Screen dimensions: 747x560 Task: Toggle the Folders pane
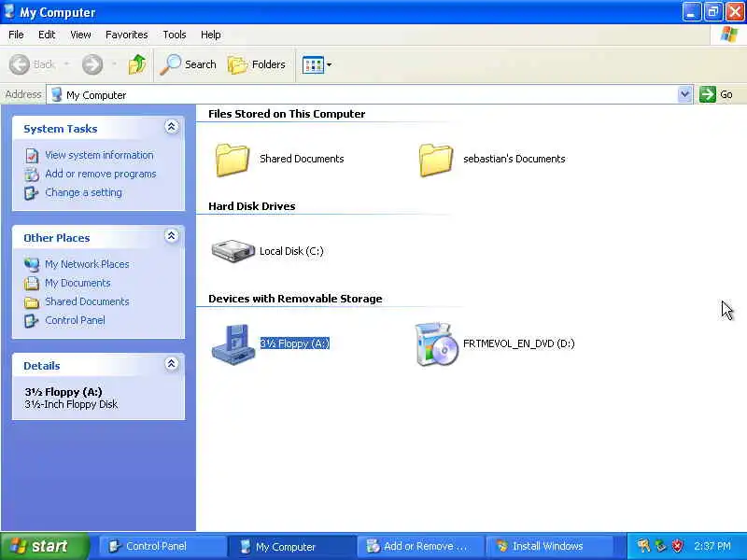(257, 64)
